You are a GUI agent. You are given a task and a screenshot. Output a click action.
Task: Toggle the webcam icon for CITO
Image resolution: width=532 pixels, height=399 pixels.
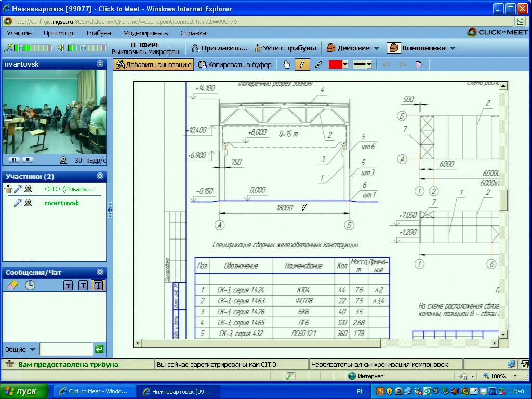pyautogui.click(x=28, y=189)
